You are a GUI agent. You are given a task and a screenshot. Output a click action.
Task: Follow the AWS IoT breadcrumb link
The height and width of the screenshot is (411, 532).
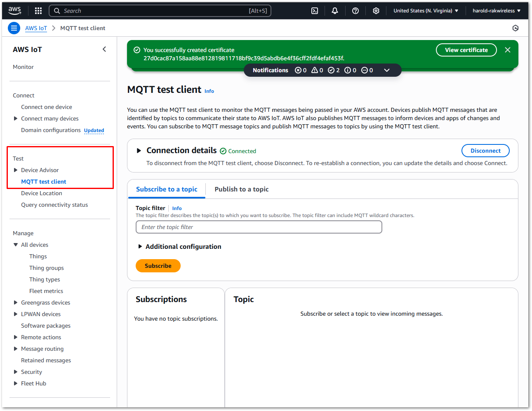pos(36,28)
